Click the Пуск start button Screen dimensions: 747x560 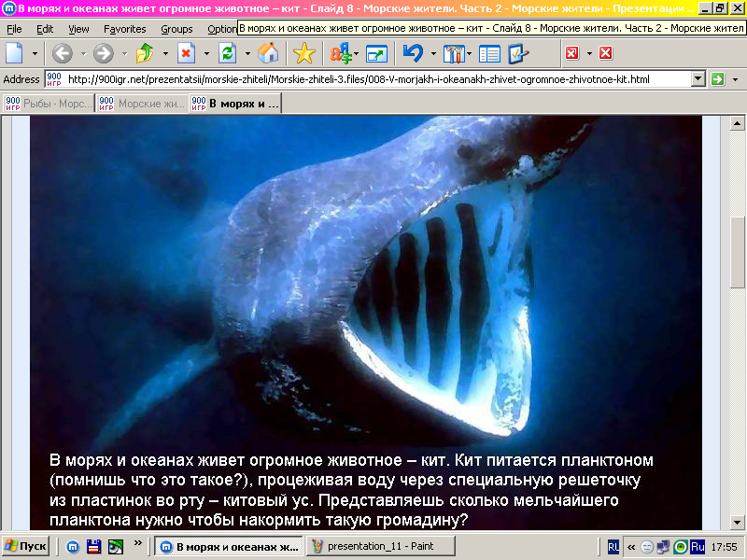coord(26,546)
